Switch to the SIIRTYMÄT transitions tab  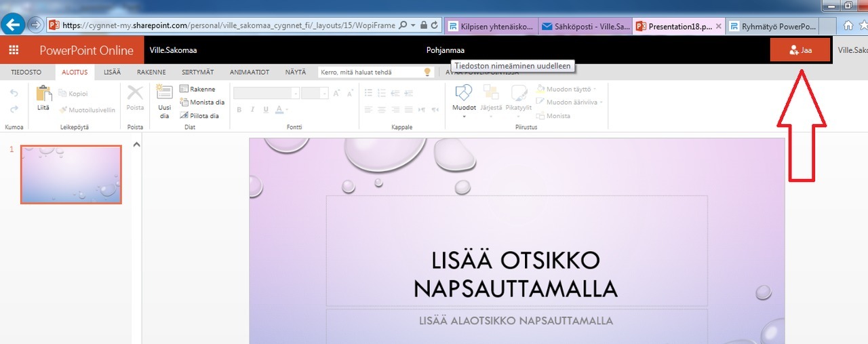point(198,72)
